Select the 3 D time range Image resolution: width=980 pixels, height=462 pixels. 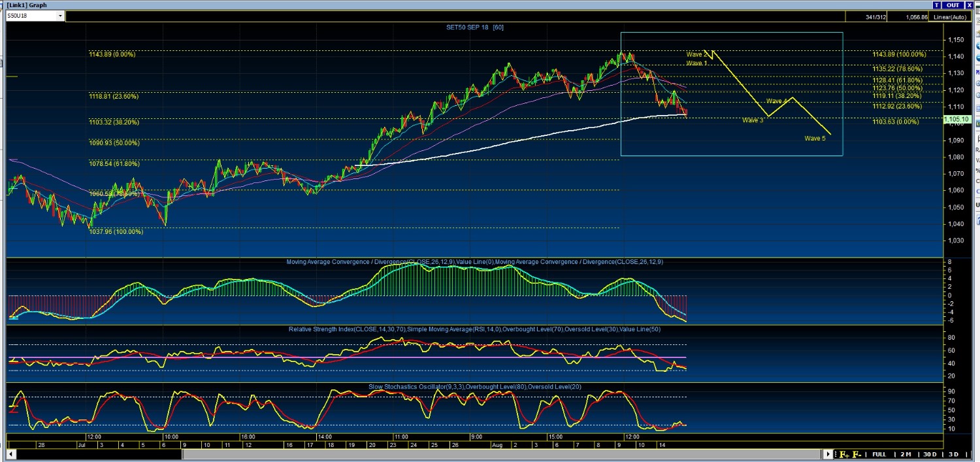(x=953, y=454)
